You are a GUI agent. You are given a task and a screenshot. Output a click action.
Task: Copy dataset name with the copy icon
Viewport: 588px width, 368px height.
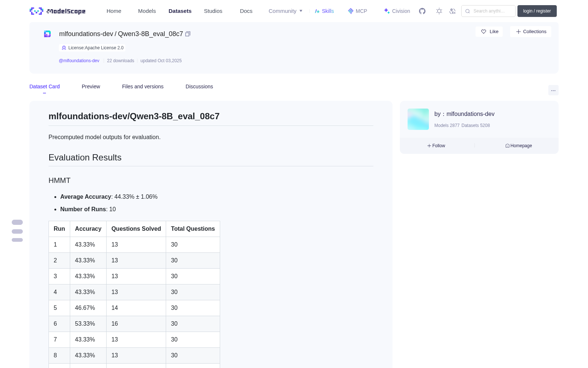click(188, 34)
